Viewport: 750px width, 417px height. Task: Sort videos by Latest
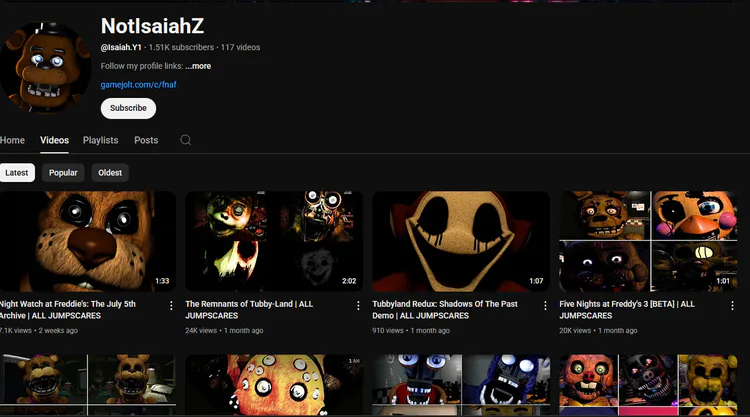point(17,173)
